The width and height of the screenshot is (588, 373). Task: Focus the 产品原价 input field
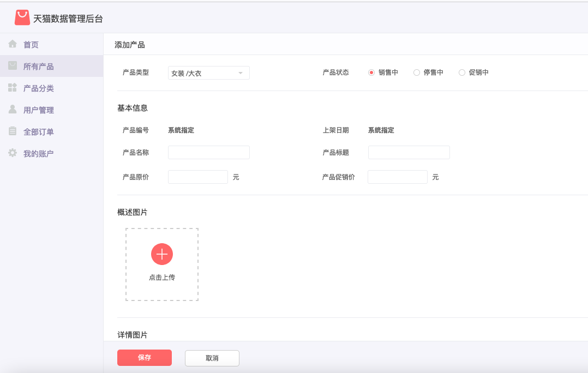coord(198,177)
